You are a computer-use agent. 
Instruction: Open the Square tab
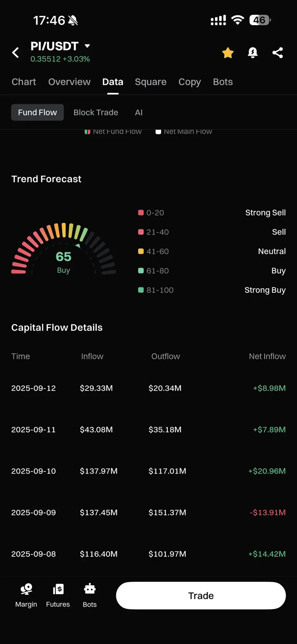(151, 82)
